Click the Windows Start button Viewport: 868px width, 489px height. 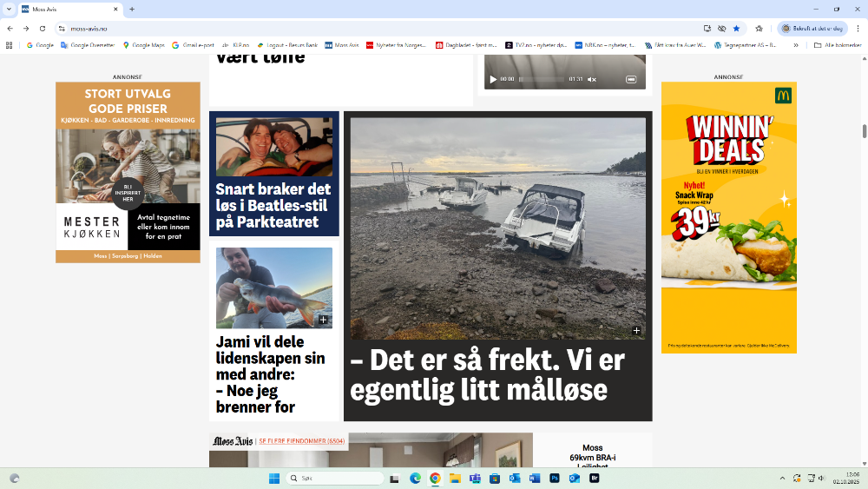click(x=274, y=478)
